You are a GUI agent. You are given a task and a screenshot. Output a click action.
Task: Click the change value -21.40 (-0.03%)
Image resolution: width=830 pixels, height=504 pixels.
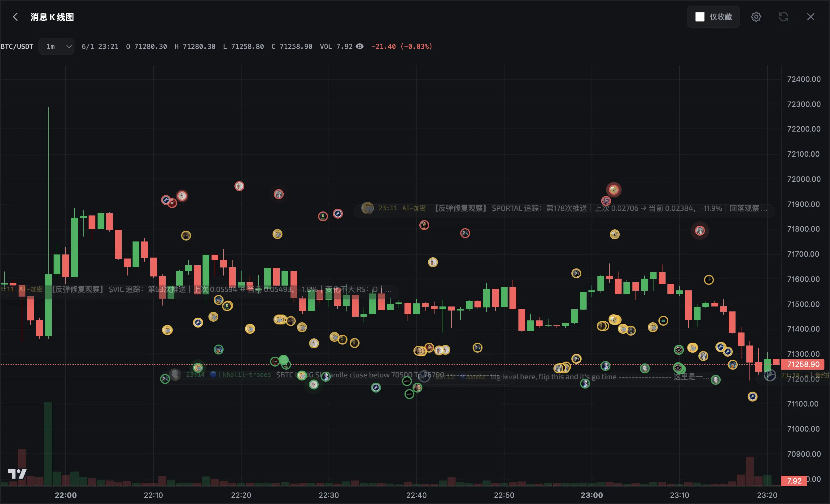(401, 46)
